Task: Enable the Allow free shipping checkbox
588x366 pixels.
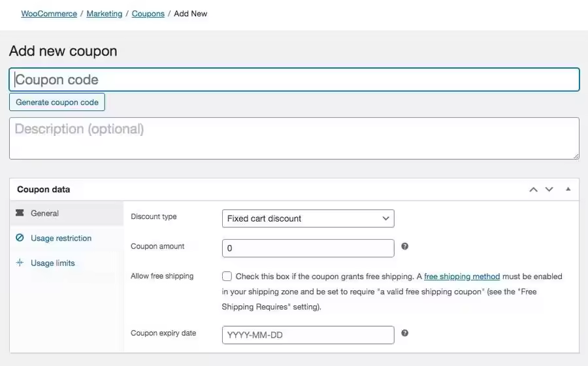Action: coord(227,276)
